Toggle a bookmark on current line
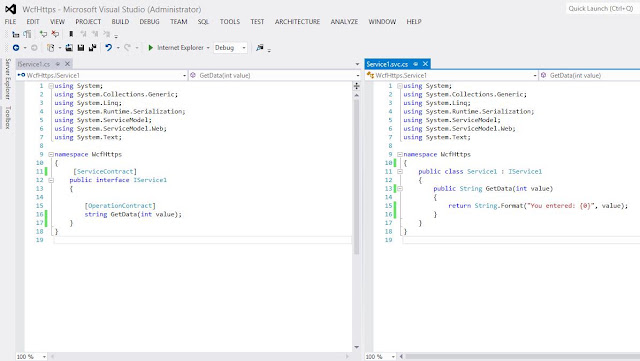The image size is (640, 361). tap(71, 34)
